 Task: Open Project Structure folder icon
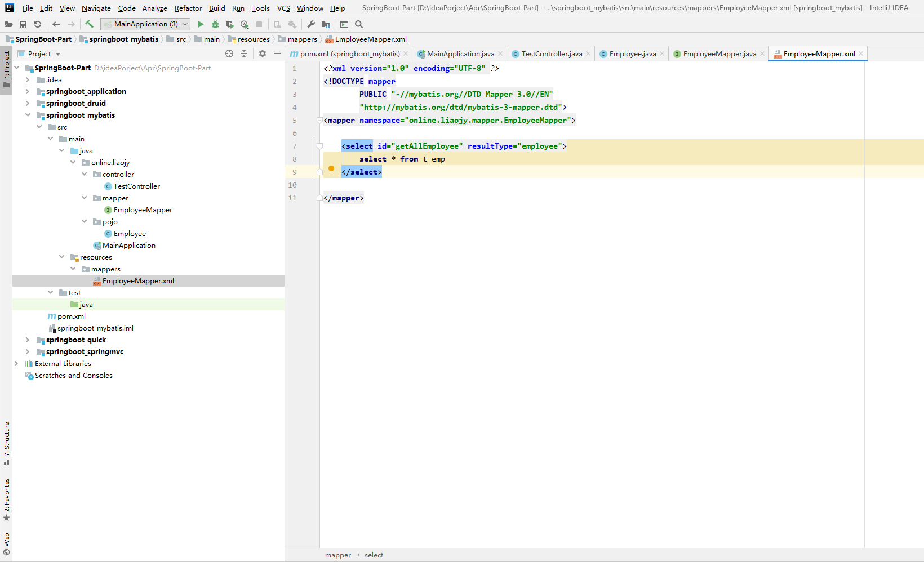coord(326,24)
